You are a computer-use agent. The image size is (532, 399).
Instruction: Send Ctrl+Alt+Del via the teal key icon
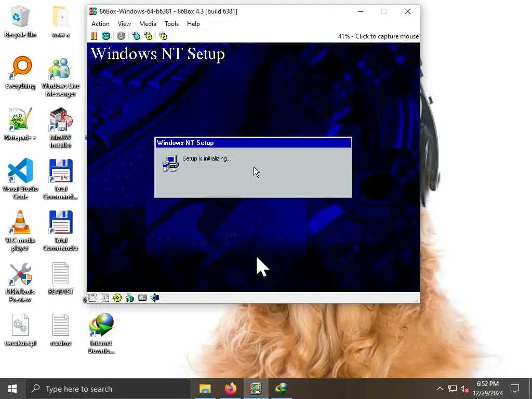(x=136, y=36)
